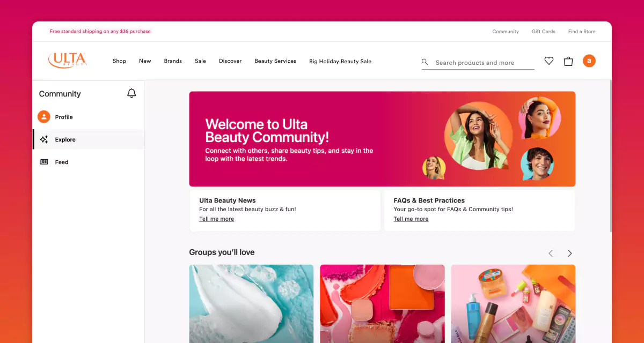Show next groups with right chevron
644x343 pixels.
(x=570, y=253)
